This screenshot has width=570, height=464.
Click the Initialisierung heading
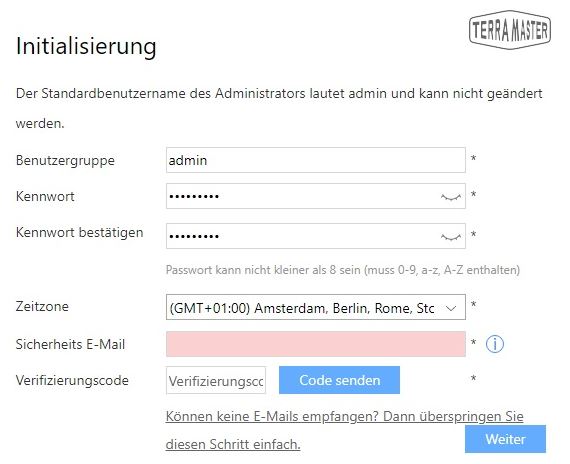[x=86, y=46]
